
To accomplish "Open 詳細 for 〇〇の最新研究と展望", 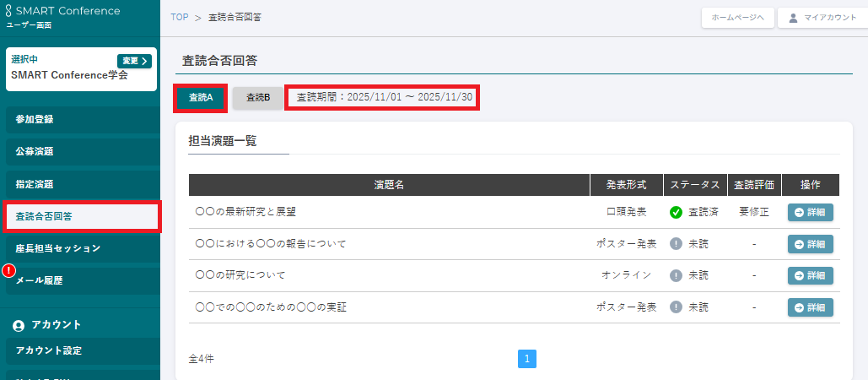I will pyautogui.click(x=810, y=213).
